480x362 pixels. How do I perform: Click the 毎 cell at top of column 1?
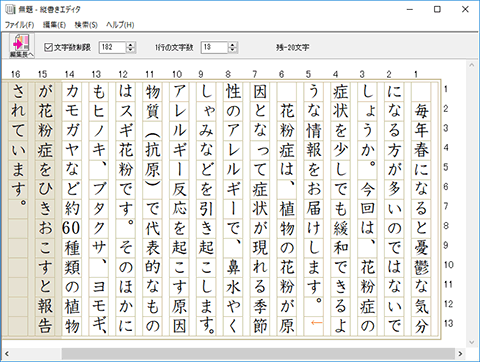point(421,111)
